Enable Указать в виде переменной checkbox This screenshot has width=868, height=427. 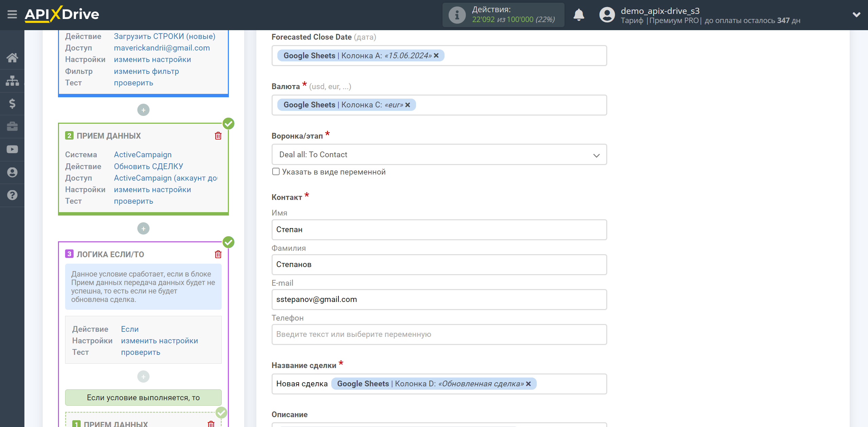tap(276, 171)
